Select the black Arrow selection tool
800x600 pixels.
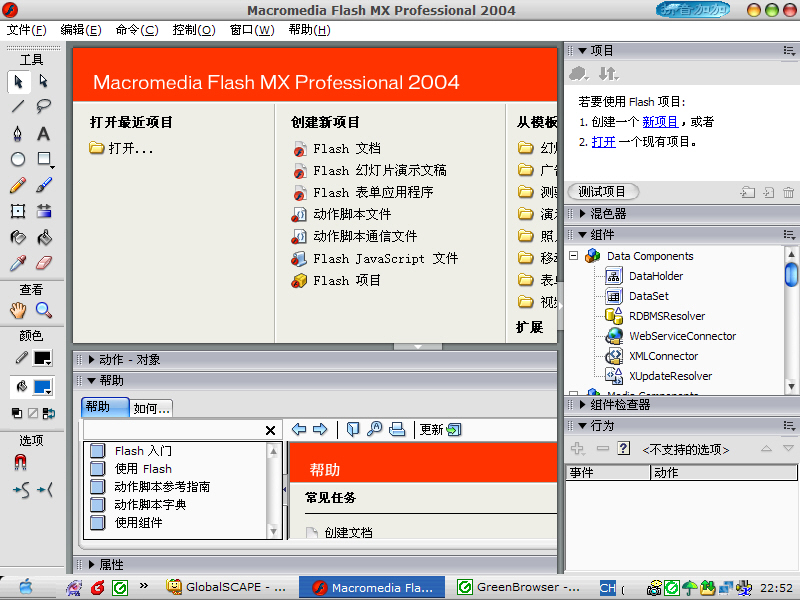(x=18, y=82)
